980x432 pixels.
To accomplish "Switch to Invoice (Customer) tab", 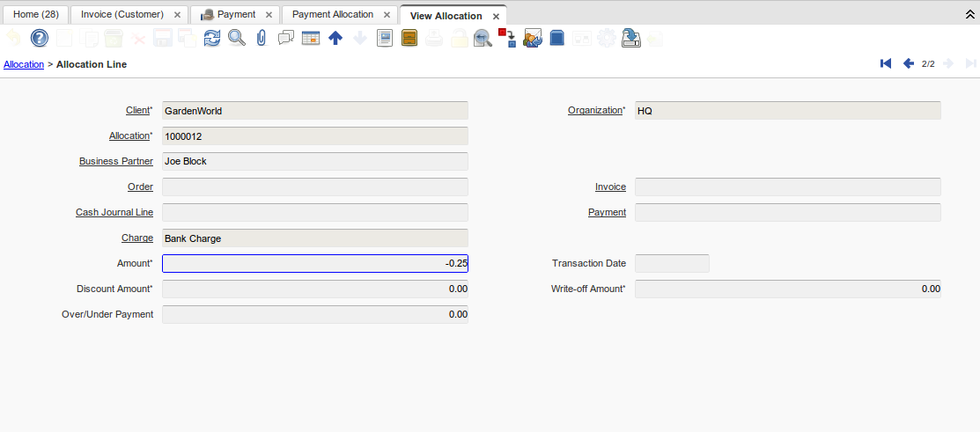I will click(122, 15).
